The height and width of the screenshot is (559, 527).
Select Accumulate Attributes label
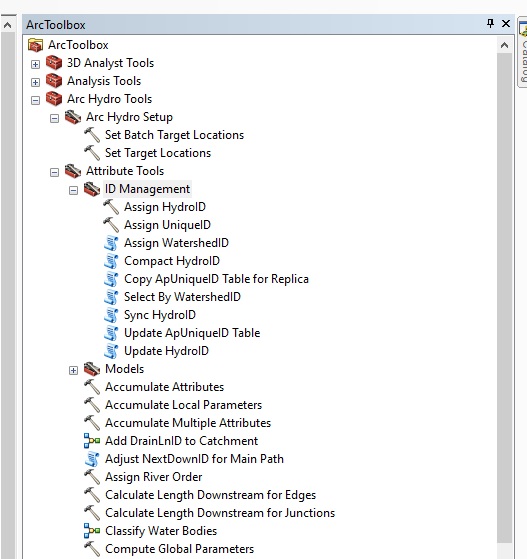coord(164,387)
